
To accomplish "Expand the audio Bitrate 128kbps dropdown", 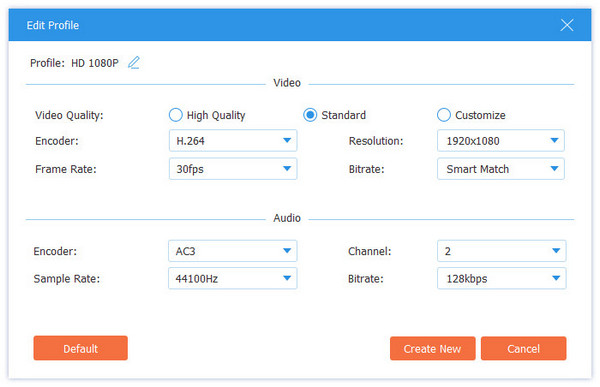I will pyautogui.click(x=502, y=278).
